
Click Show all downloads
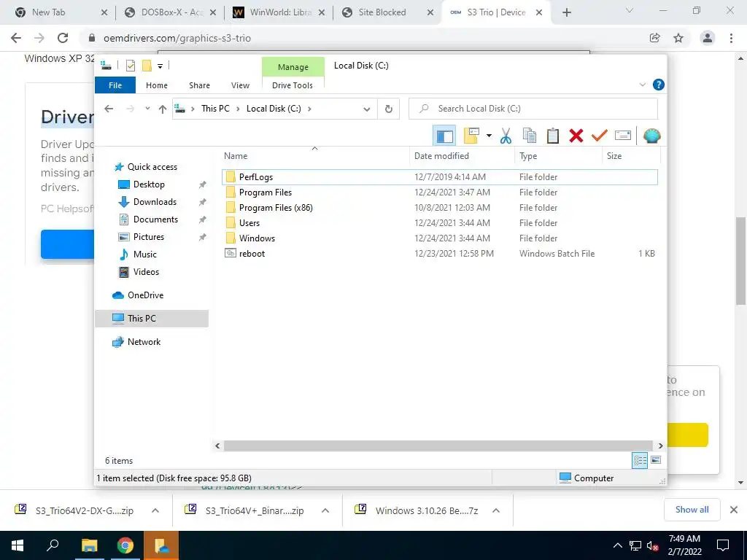[692, 510]
